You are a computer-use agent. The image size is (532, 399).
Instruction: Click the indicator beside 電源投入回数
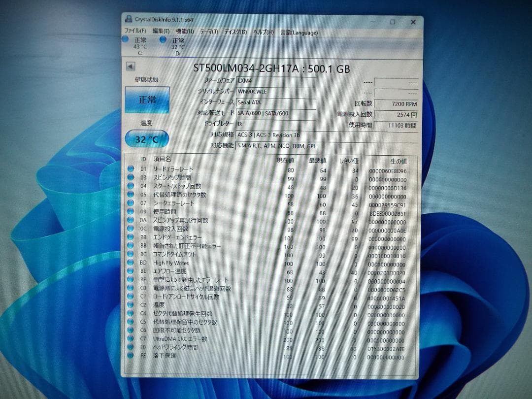[130, 229]
